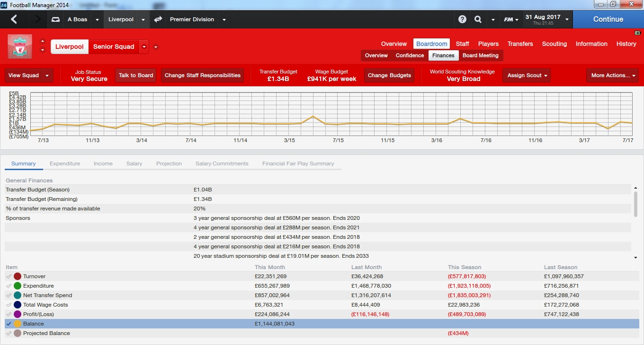Toggle the Projected Balance graph checkmark
Screen dimensions: 644x345
click(x=9, y=333)
